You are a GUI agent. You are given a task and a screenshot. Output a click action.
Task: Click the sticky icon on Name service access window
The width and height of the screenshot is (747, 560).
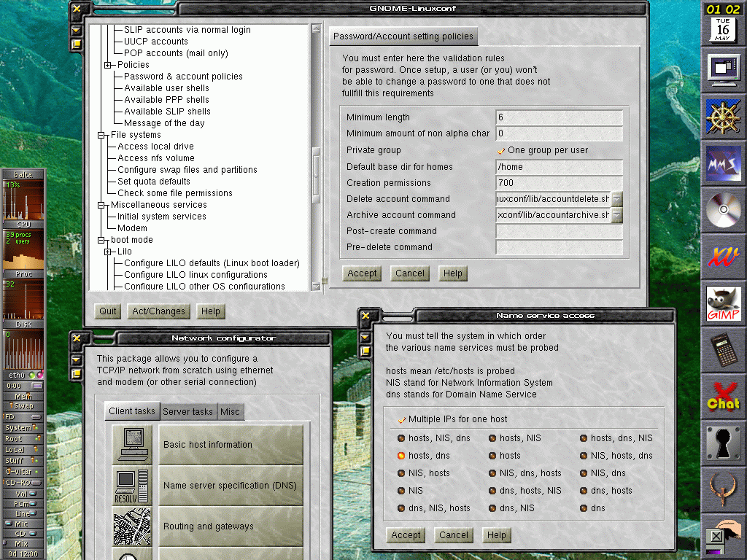365,351
